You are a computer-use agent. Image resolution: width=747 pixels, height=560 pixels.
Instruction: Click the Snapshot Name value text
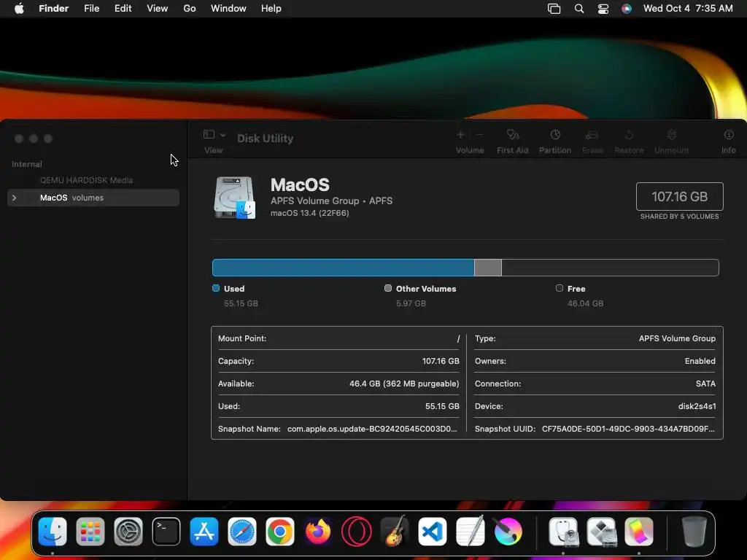tap(372, 429)
